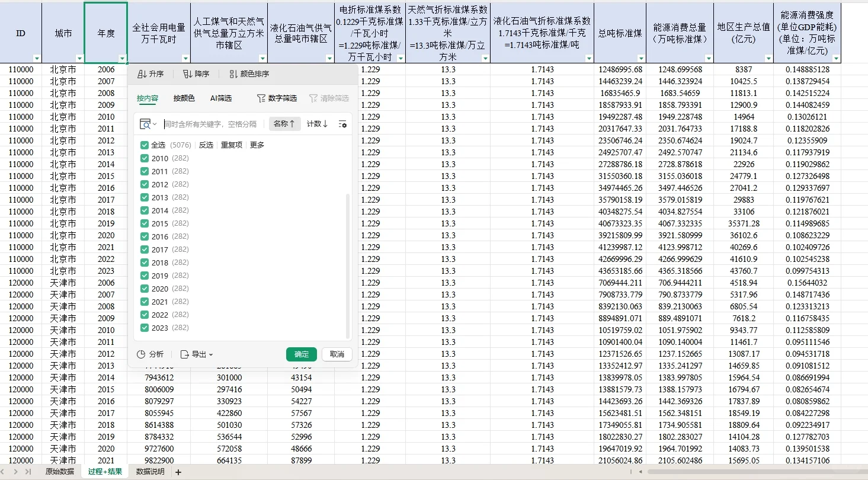Open the 导出 dropdown arrow
The width and height of the screenshot is (868, 480).
pos(211,354)
